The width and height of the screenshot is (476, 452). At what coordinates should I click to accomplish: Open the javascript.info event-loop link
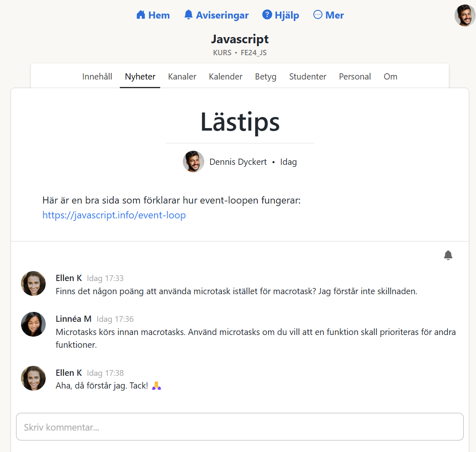pos(114,215)
